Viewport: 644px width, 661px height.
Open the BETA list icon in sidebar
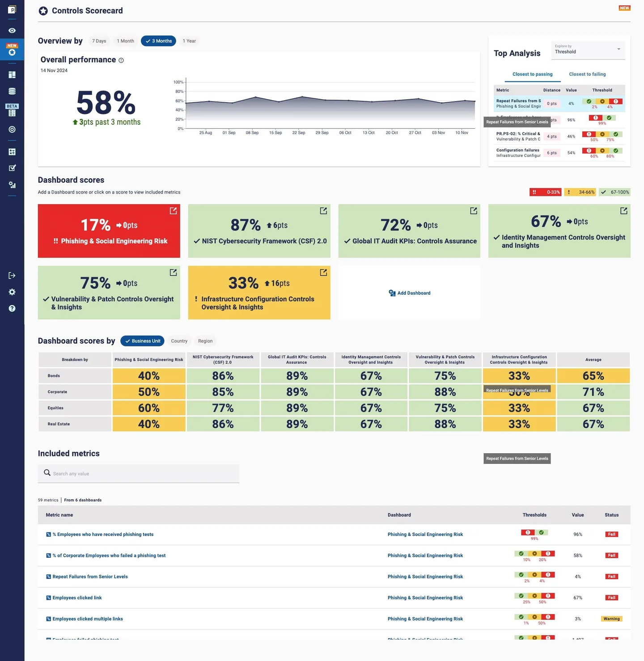12,113
